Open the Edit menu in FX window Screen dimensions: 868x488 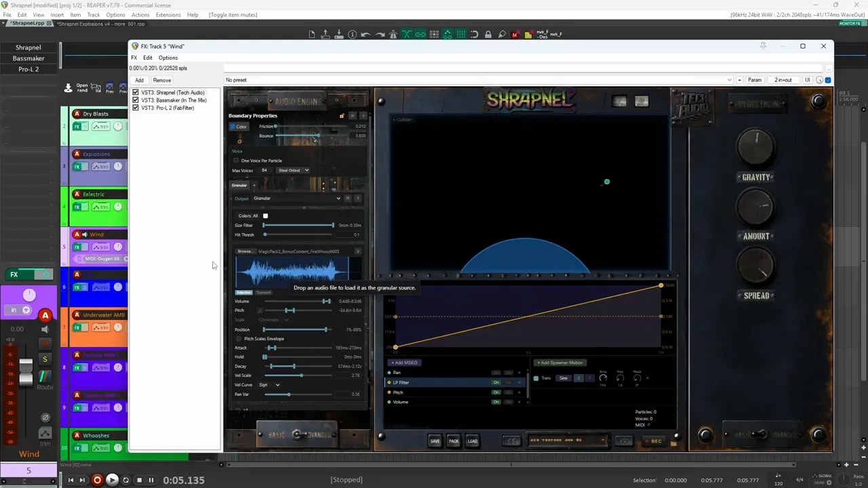coord(147,58)
